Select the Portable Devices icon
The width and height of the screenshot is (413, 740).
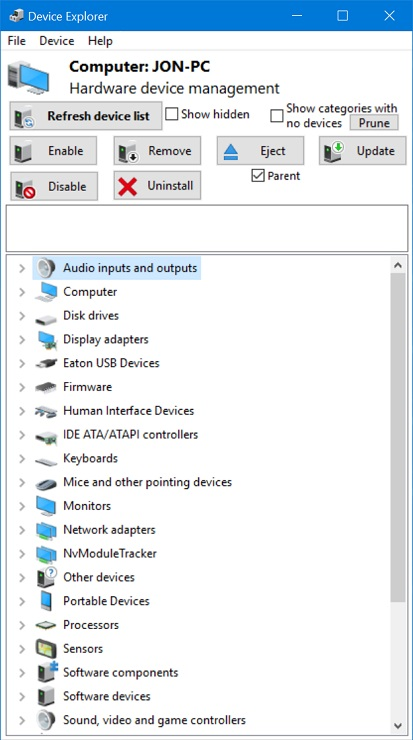(x=46, y=601)
